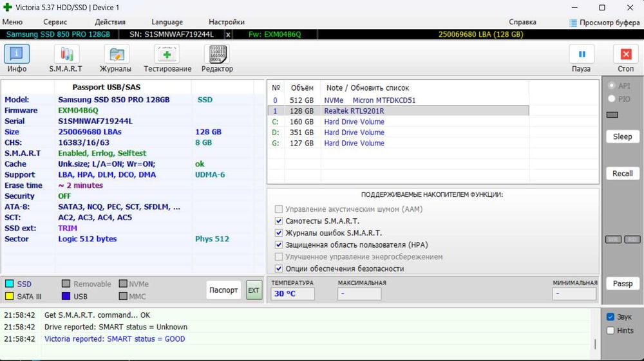
Task: Open the Настройки menu
Action: pos(226,22)
